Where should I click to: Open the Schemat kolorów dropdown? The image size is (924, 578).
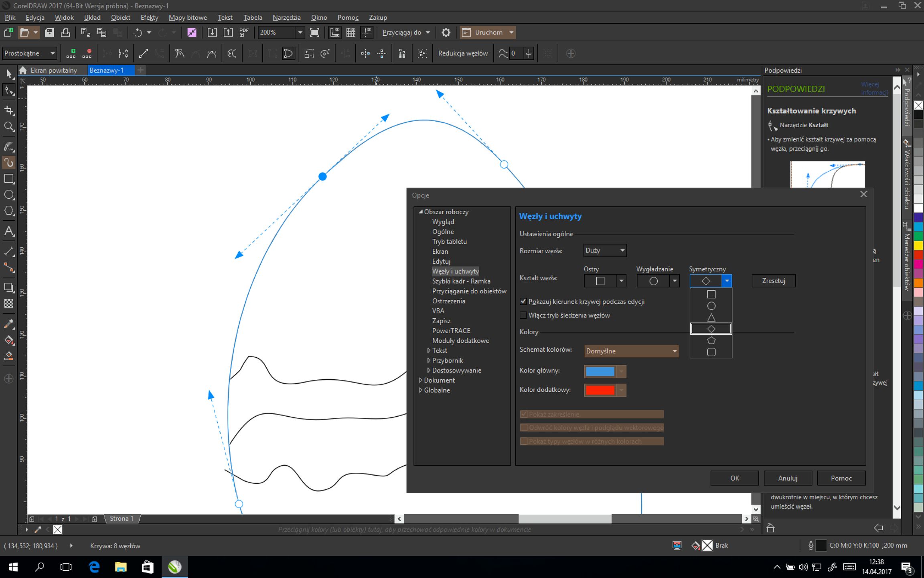pos(631,351)
